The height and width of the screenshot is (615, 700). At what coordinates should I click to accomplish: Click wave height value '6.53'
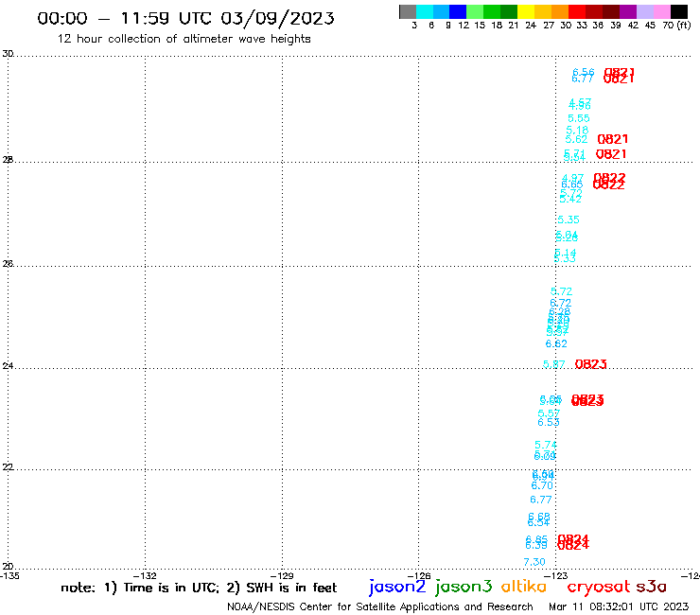click(x=549, y=423)
